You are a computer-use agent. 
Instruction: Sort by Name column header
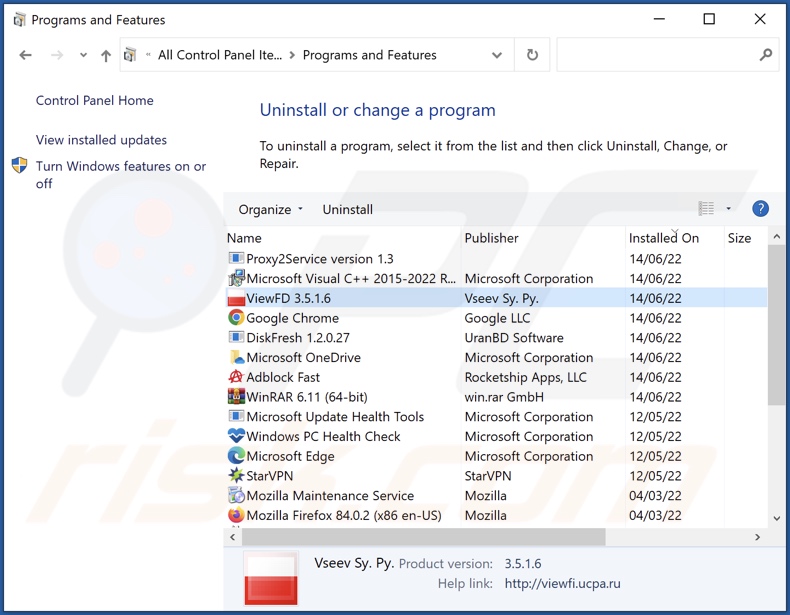[x=342, y=238]
